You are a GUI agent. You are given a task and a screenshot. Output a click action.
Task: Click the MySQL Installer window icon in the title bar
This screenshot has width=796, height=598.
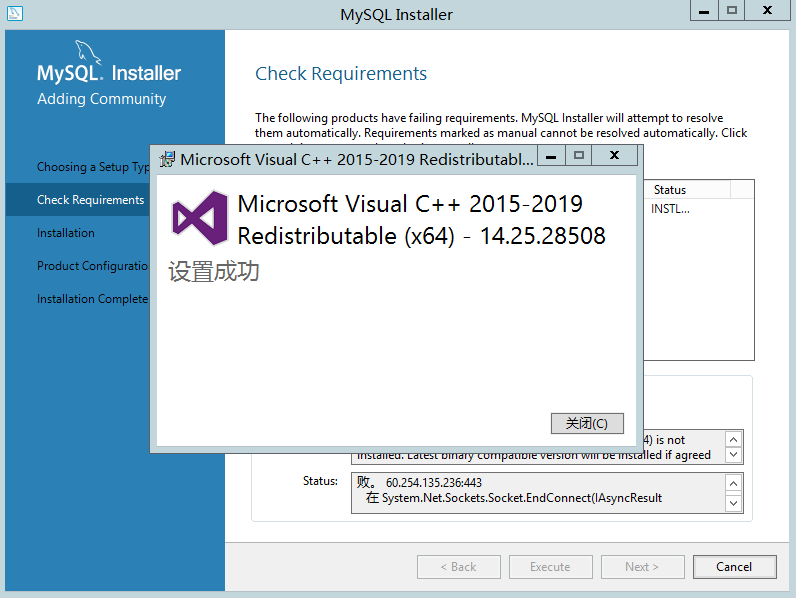point(15,13)
